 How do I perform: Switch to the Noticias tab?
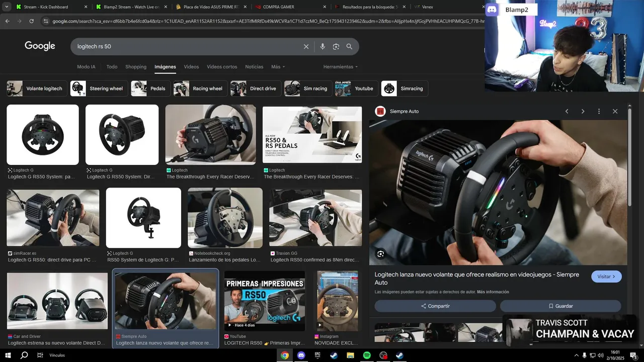[254, 66]
